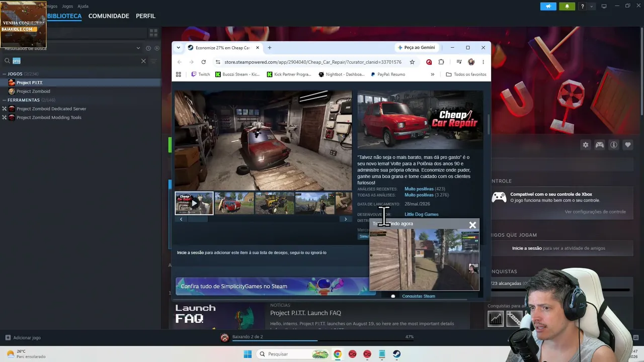
Task: Click the Chrome address bar URL
Action: 313,62
